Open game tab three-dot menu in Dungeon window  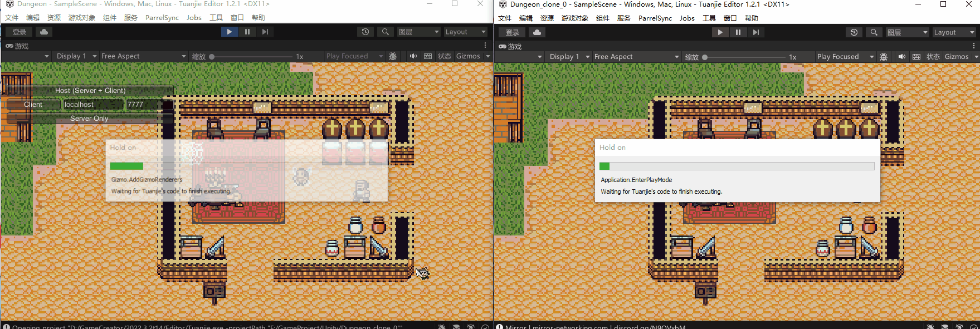coord(485,46)
